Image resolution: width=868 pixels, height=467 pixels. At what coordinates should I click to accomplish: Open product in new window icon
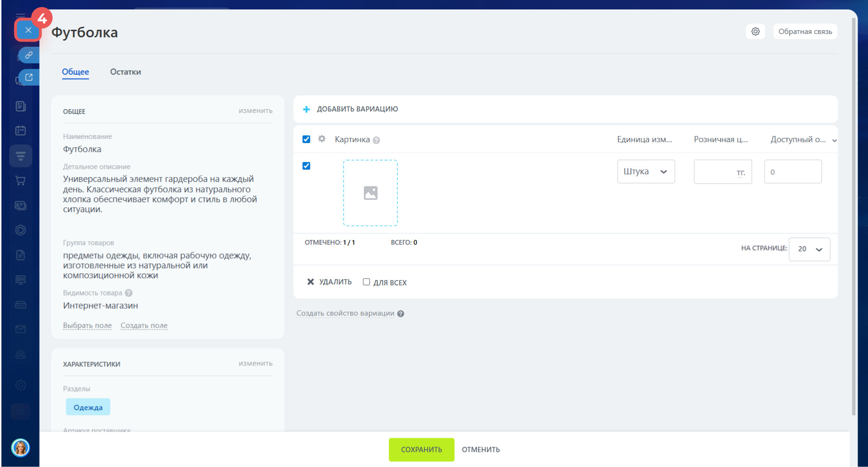(x=29, y=77)
